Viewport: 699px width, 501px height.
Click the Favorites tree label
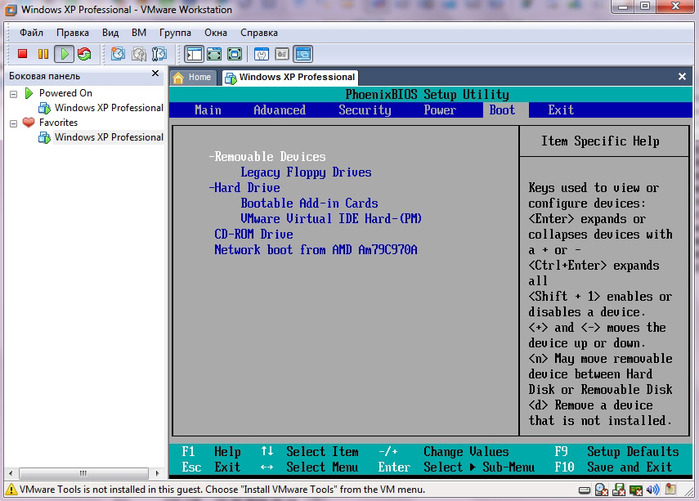58,123
